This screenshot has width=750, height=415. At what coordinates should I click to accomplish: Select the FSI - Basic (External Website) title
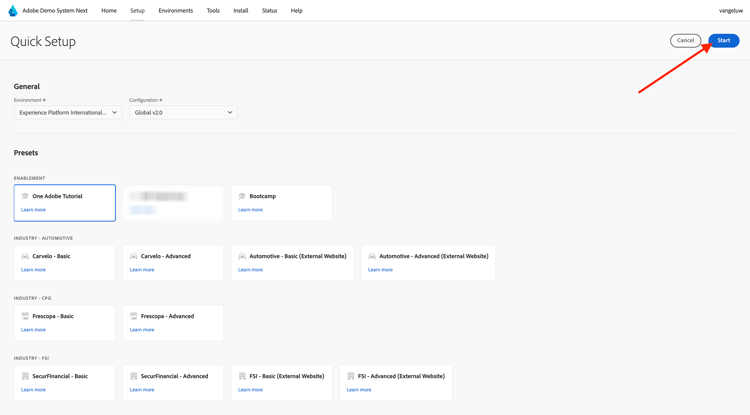point(287,376)
